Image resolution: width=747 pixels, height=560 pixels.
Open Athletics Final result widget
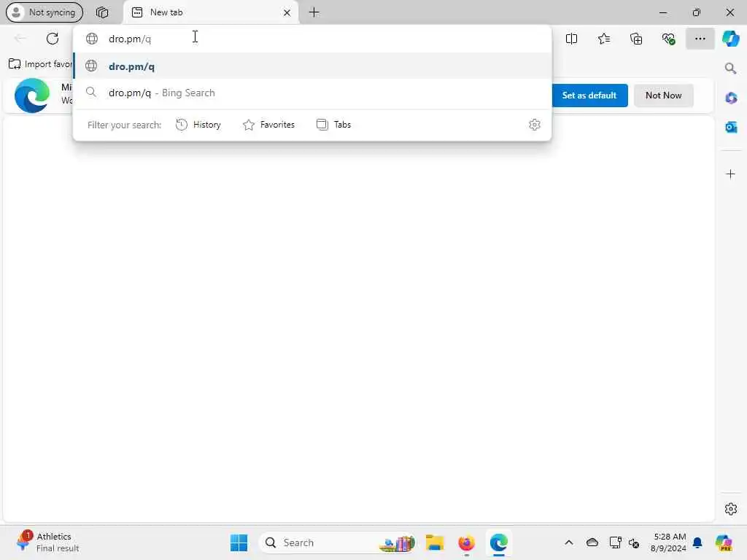tap(49, 542)
